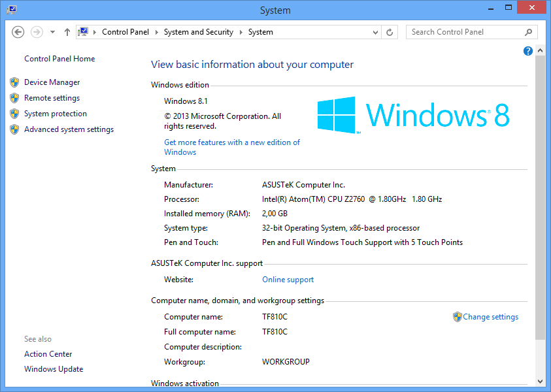Click Get more features with new edition link
The width and height of the screenshot is (551, 392).
232,147
